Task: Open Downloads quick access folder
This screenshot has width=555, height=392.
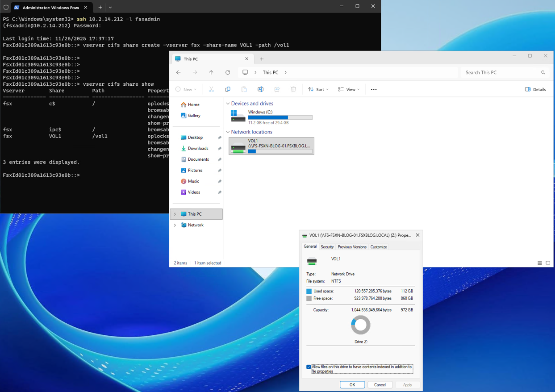Action: (x=198, y=148)
